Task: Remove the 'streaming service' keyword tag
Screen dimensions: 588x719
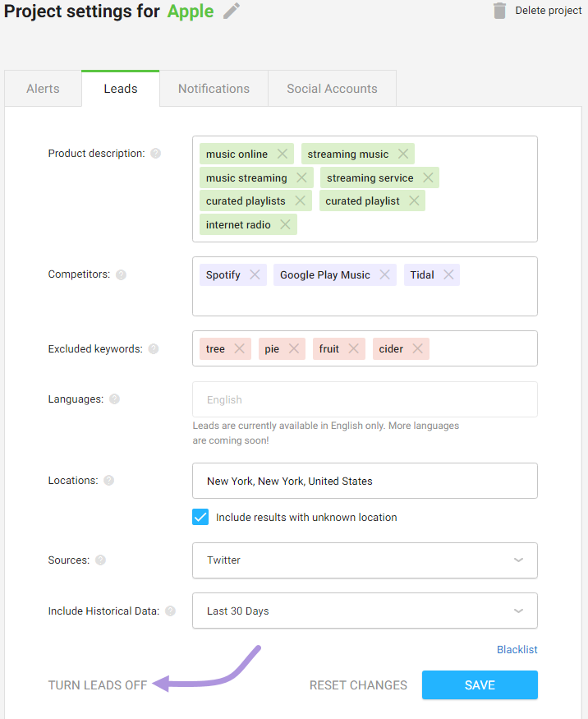Action: coord(428,178)
